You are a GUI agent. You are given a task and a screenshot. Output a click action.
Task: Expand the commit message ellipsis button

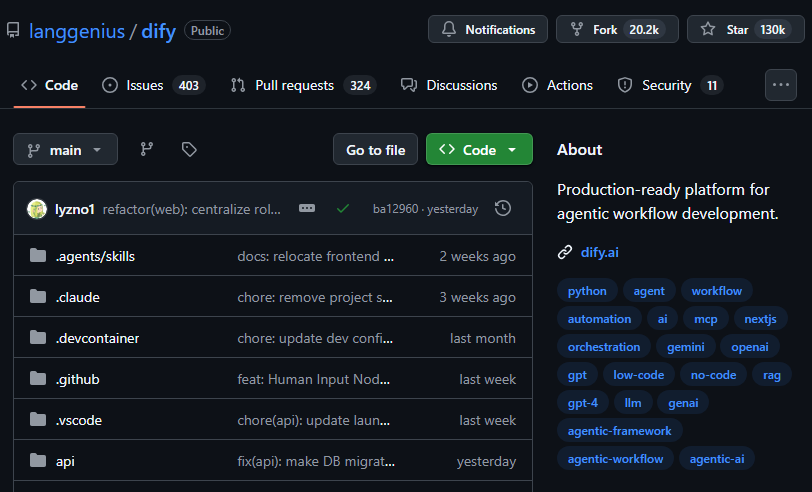click(307, 208)
